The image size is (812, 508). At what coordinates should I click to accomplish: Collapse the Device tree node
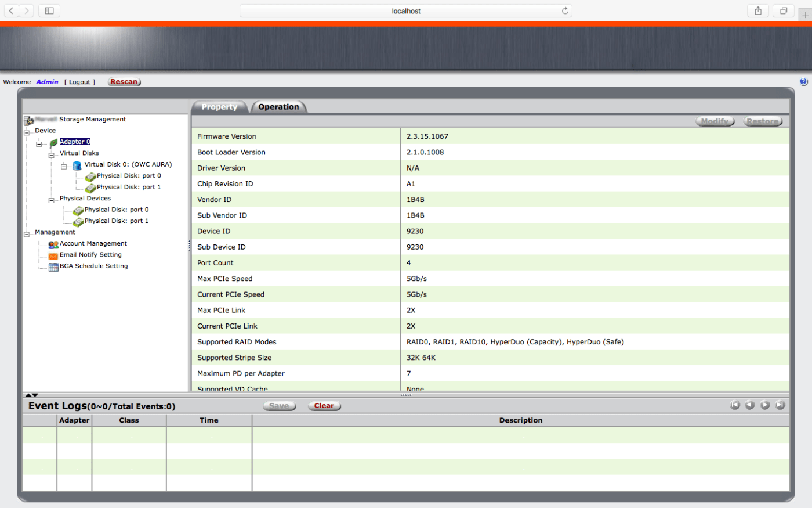point(27,133)
